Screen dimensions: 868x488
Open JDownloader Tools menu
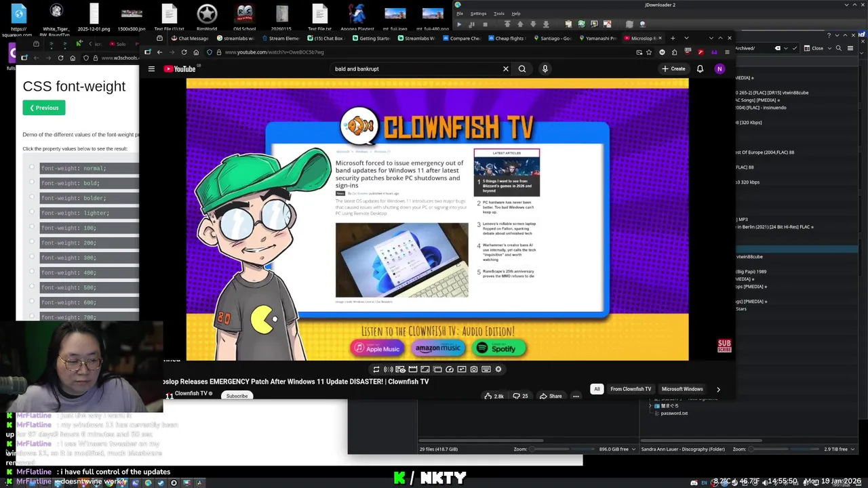click(499, 14)
